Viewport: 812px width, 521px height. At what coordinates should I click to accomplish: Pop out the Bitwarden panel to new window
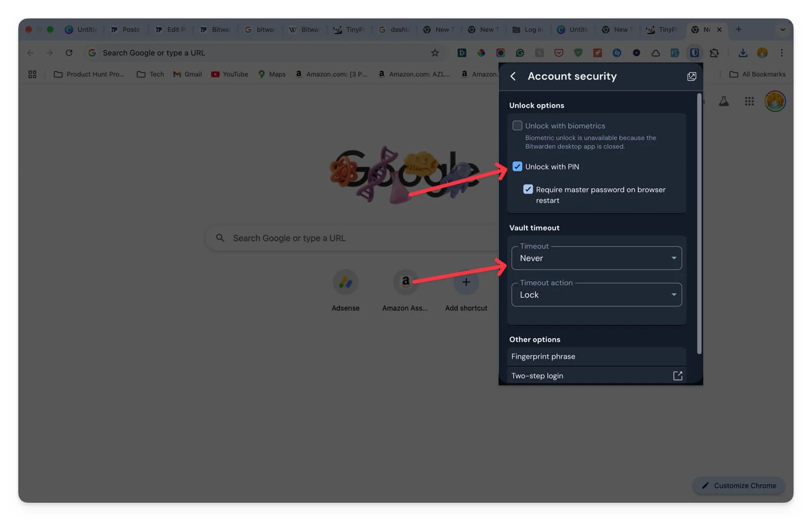click(691, 77)
